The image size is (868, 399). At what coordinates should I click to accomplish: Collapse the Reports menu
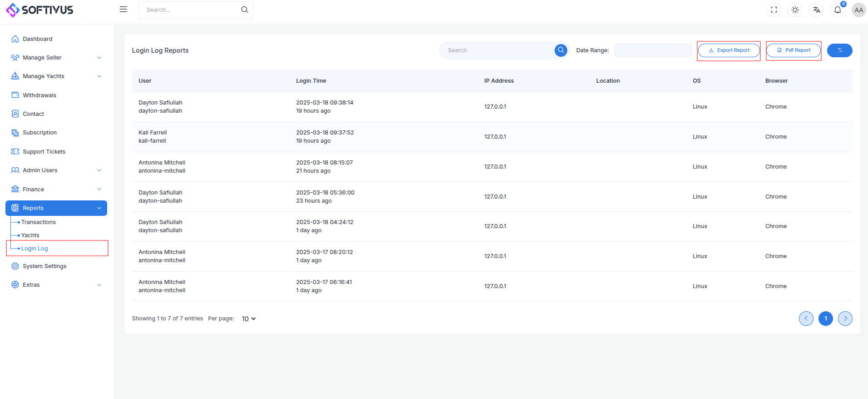click(x=56, y=208)
